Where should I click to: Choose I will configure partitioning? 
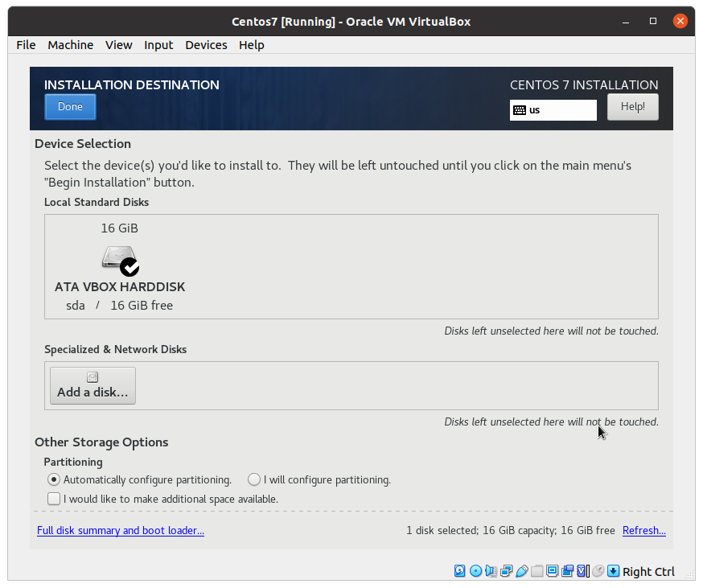point(319,479)
